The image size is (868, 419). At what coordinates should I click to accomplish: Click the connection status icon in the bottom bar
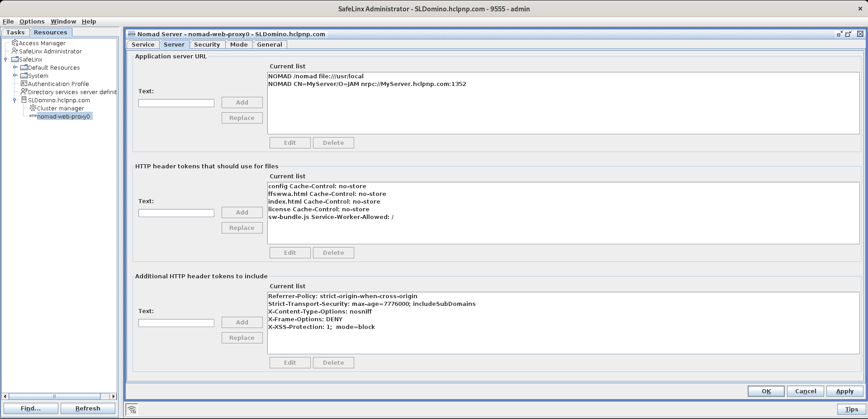132,409
